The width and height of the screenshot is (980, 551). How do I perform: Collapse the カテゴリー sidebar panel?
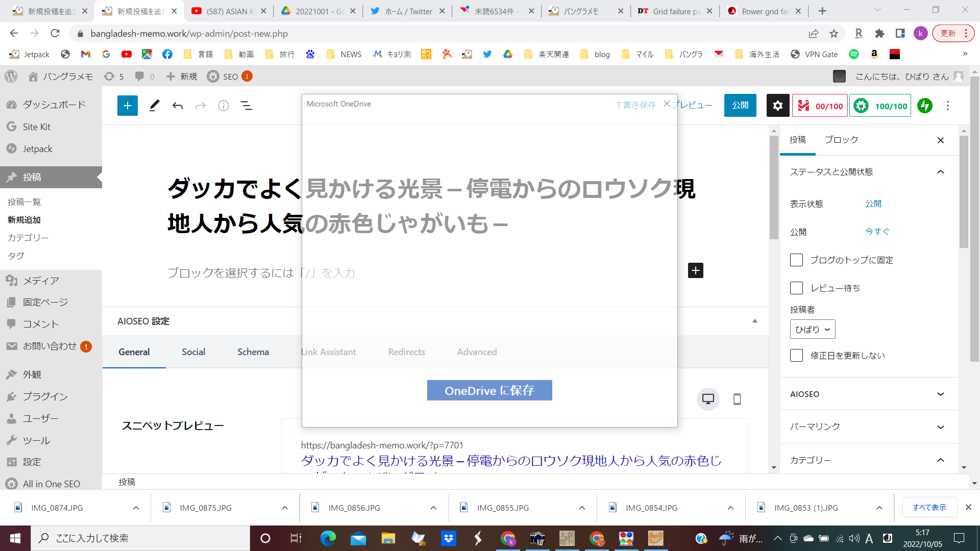tap(940, 460)
